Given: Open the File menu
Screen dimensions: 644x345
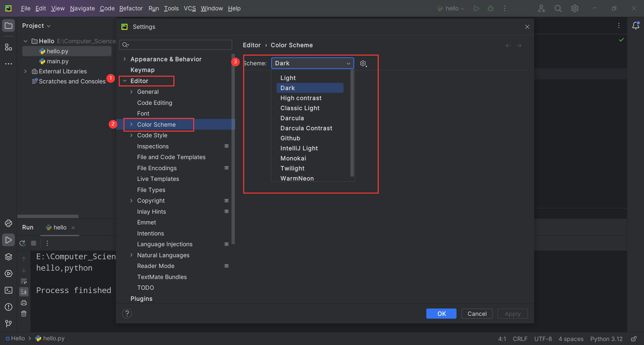Looking at the screenshot, I should click(x=25, y=8).
